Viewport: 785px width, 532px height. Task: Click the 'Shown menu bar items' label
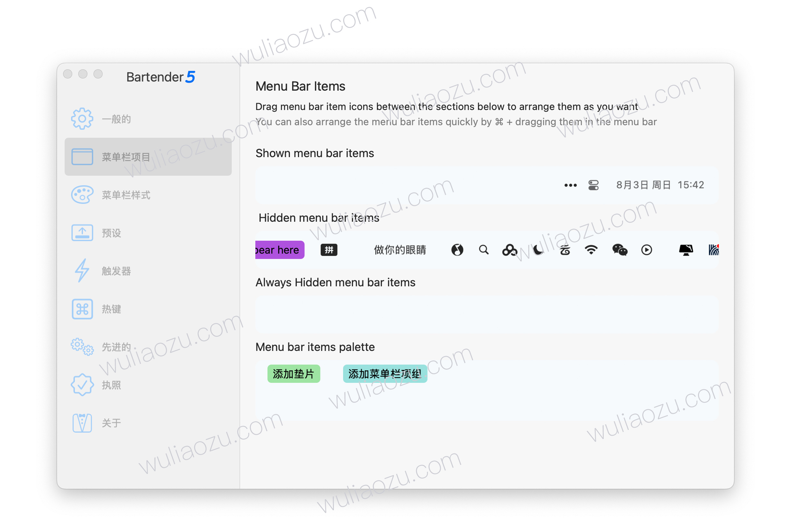click(315, 153)
